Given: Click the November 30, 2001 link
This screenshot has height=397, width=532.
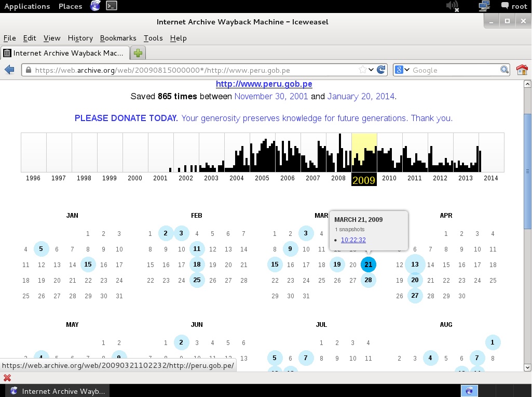Looking at the screenshot, I should 271,96.
